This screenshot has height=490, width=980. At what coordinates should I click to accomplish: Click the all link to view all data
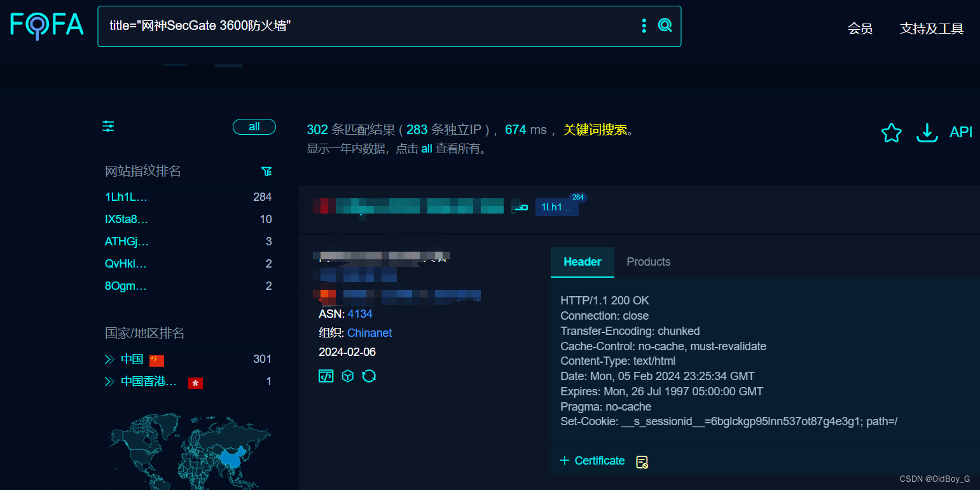click(427, 149)
